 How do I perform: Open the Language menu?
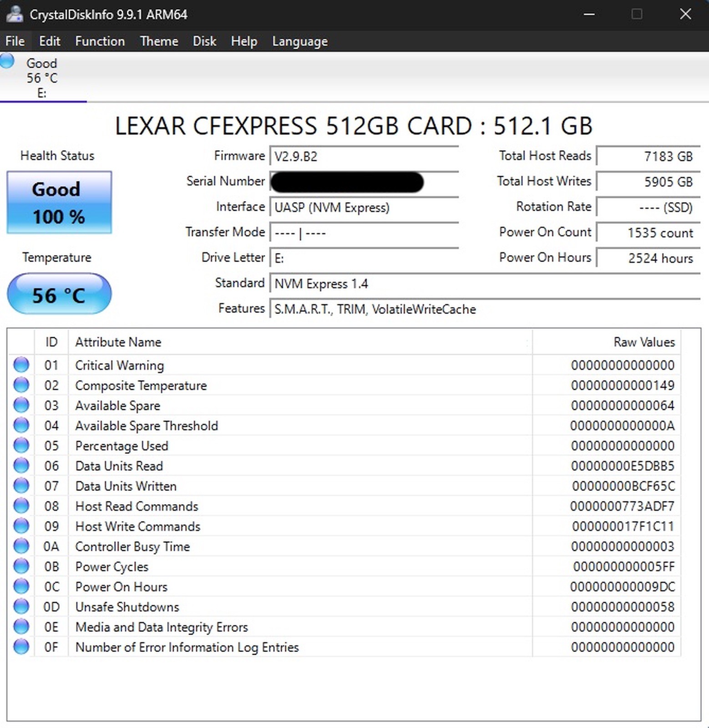tap(300, 41)
